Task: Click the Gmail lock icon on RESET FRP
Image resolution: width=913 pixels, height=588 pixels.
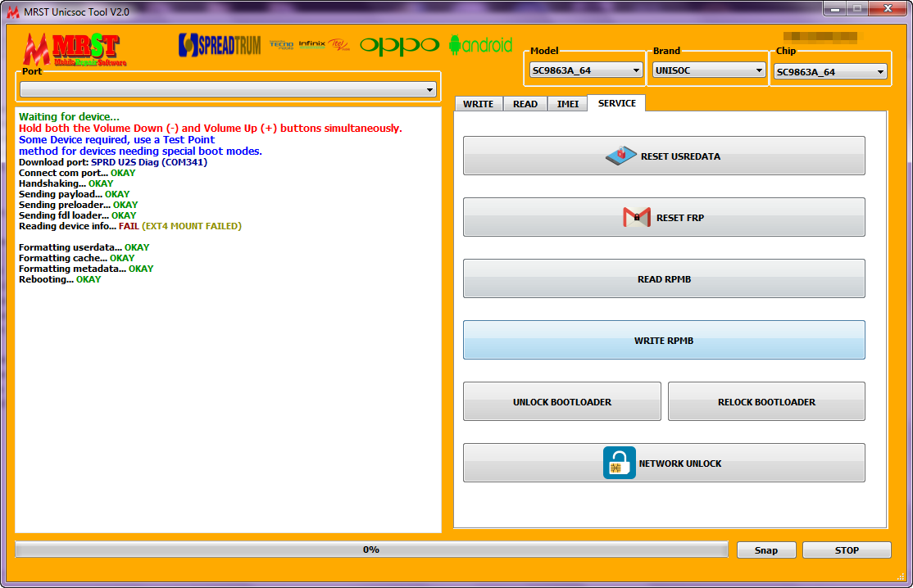Action: click(x=637, y=218)
